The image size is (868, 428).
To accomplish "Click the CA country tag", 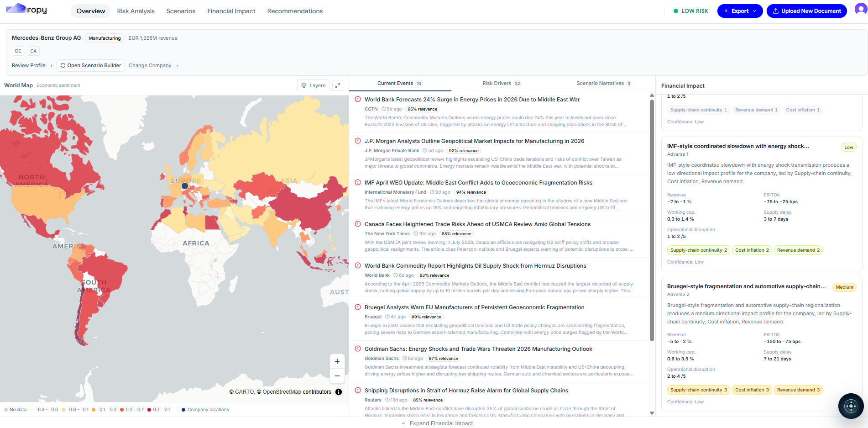I will tap(33, 51).
